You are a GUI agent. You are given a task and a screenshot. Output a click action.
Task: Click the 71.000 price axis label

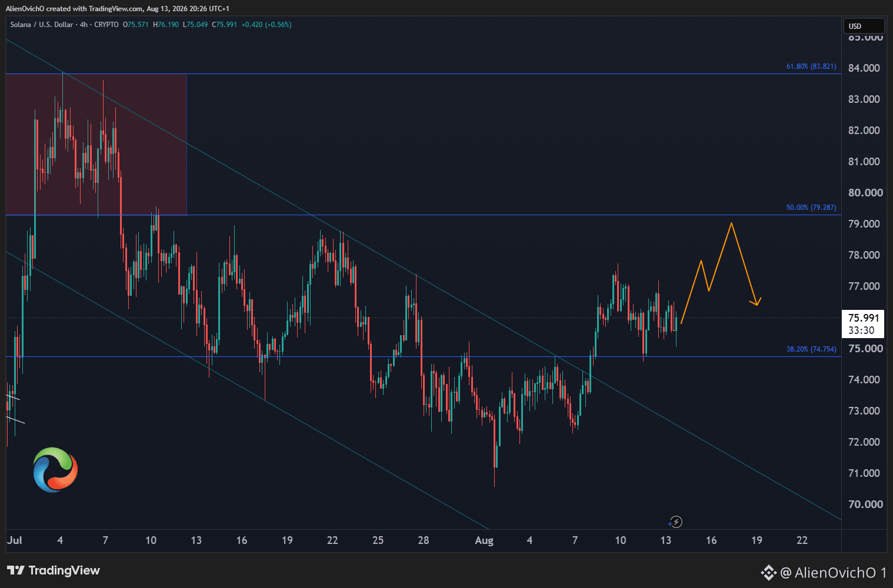tap(864, 473)
